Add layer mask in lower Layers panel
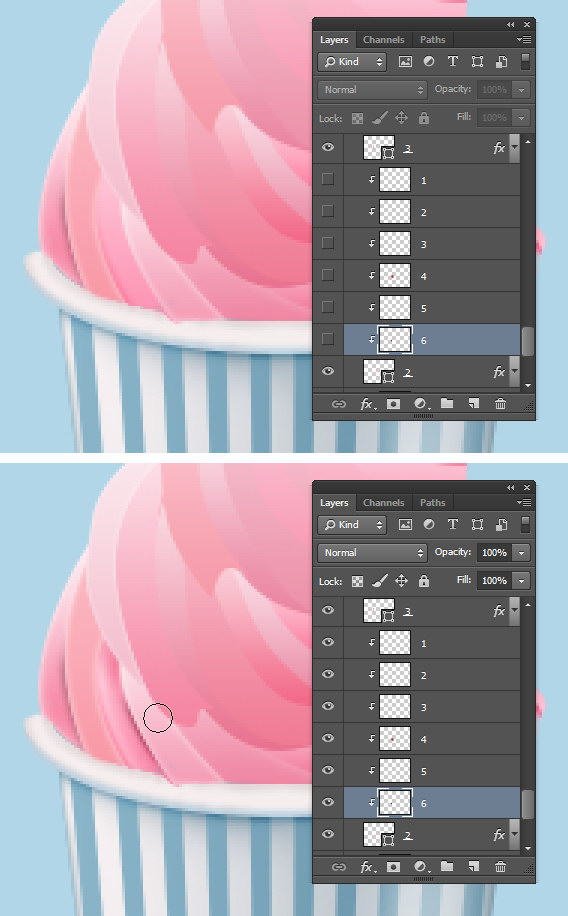 tap(393, 866)
